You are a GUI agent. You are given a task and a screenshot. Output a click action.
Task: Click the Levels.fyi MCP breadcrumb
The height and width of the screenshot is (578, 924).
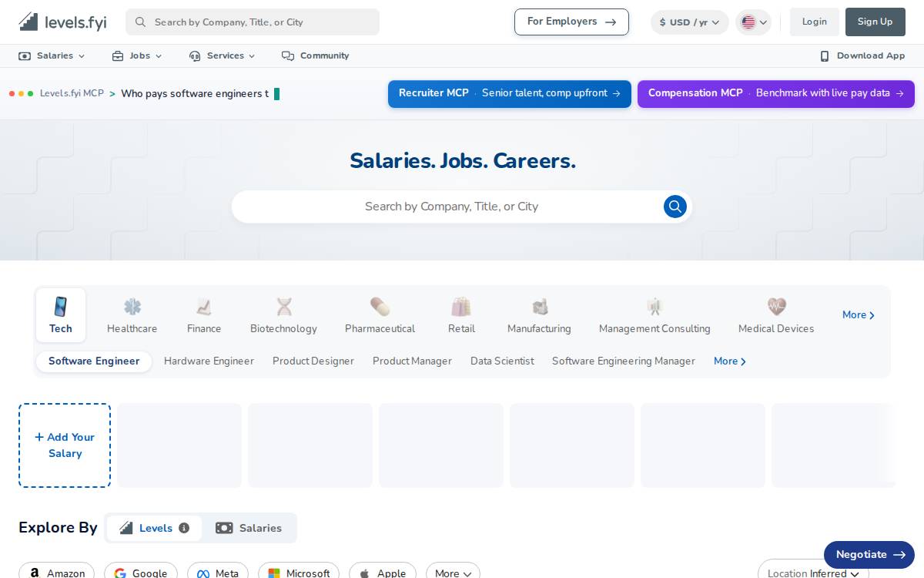72,93
